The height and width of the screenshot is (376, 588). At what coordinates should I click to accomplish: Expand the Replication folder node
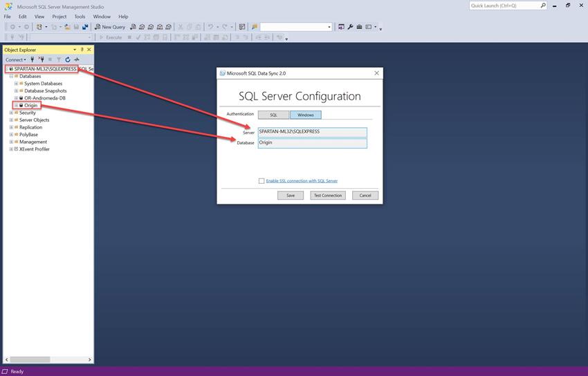point(11,127)
